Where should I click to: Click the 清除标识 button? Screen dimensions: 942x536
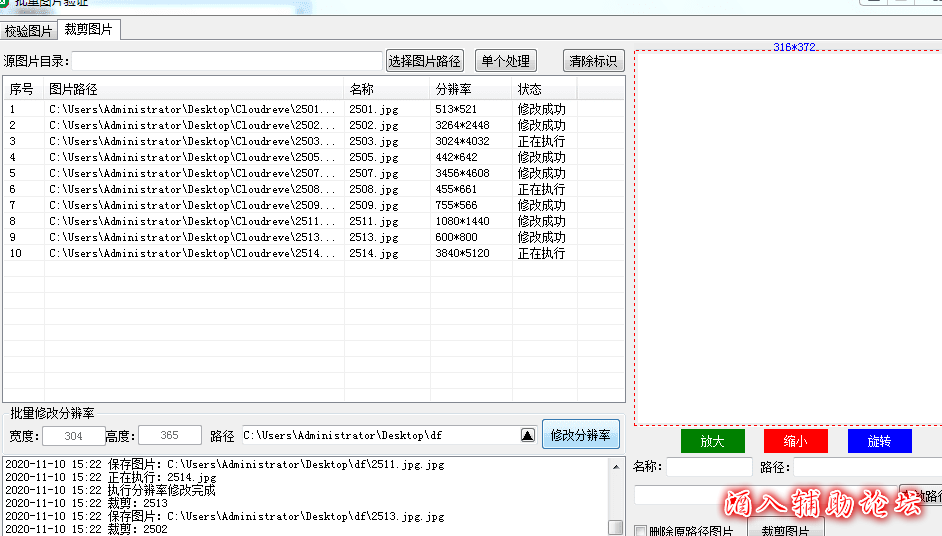click(x=593, y=61)
